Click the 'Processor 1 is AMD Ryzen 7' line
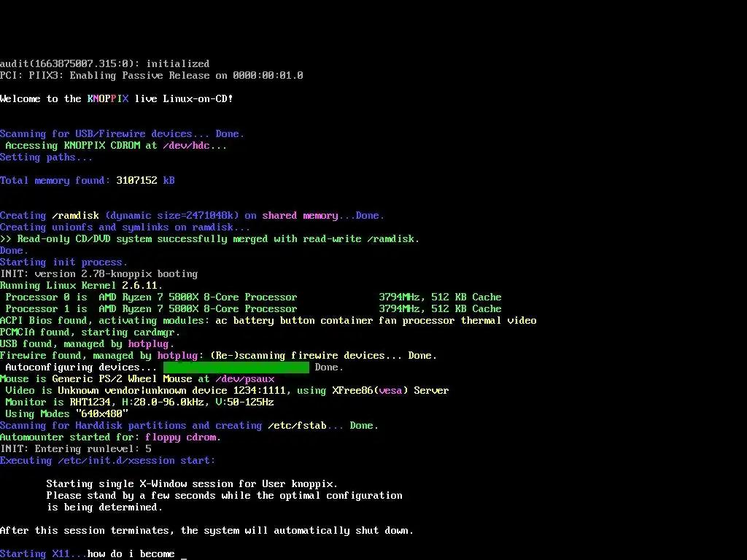Image resolution: width=747 pixels, height=560 pixels. pos(253,309)
